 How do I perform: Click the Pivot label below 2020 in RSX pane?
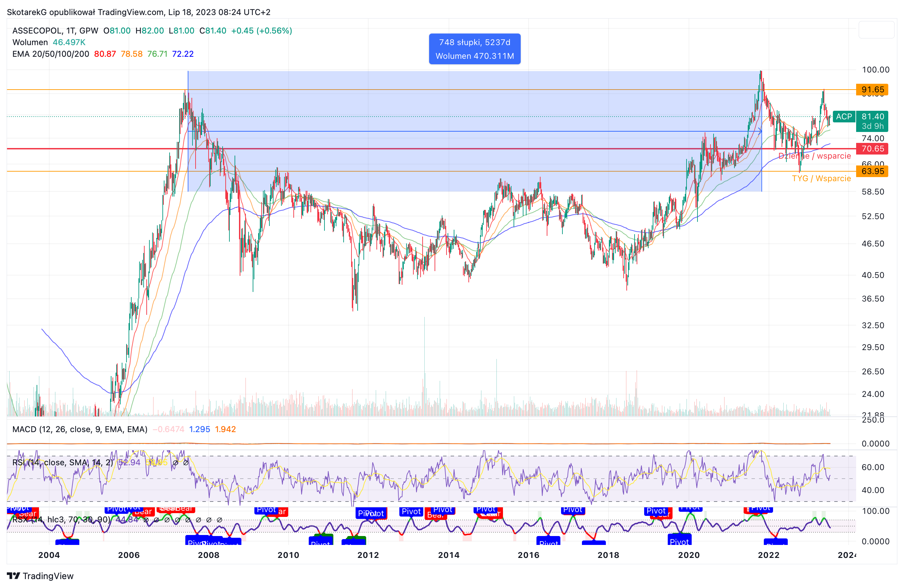(x=679, y=540)
